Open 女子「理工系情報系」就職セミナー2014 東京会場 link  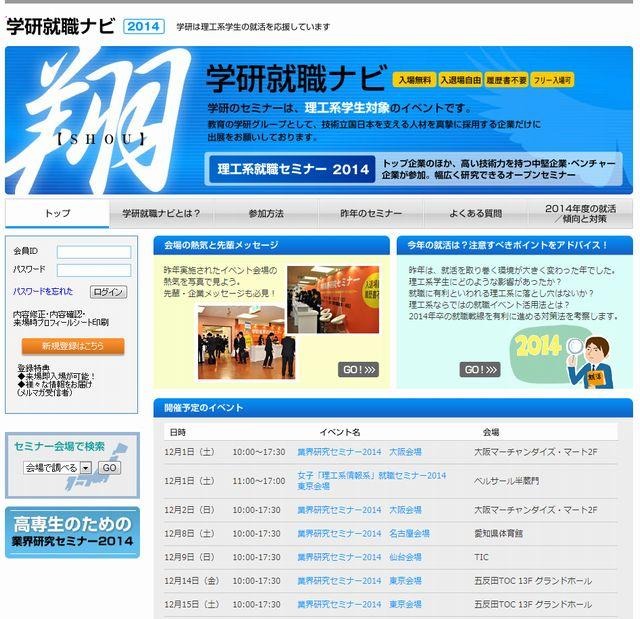pos(371,481)
